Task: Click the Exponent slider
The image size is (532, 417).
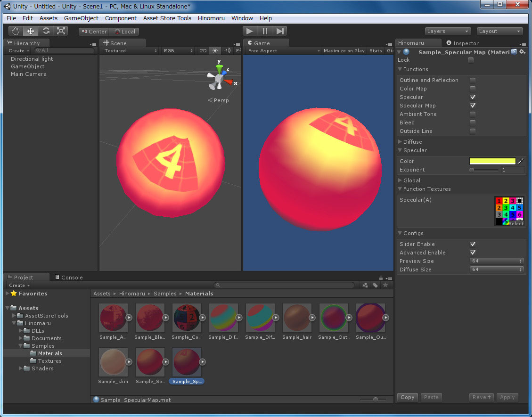Action: pyautogui.click(x=484, y=170)
